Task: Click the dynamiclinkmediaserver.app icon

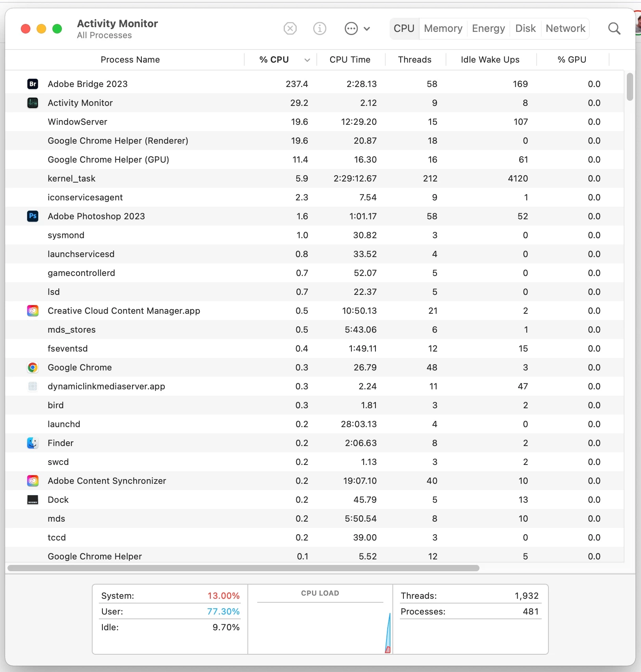Action: pyautogui.click(x=33, y=386)
